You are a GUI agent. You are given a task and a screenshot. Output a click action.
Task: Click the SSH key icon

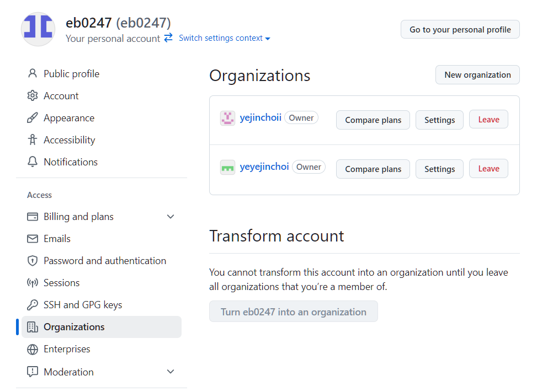click(33, 304)
